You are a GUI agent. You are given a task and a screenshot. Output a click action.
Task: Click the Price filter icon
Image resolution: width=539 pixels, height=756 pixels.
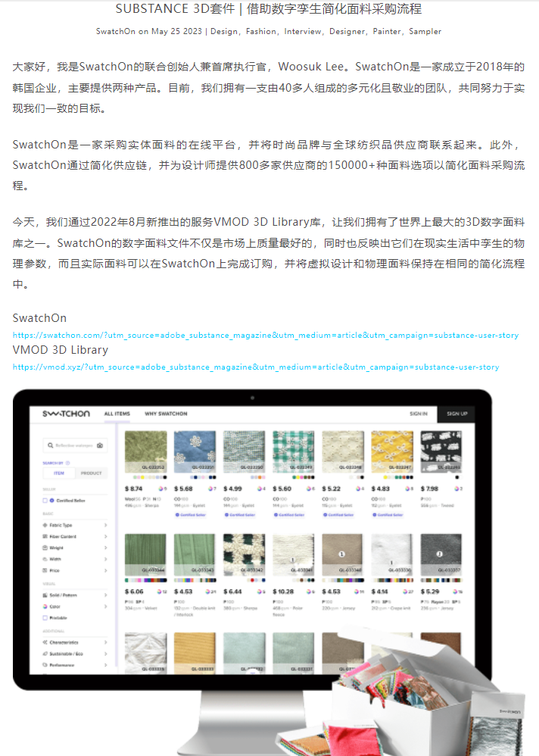[x=45, y=570]
